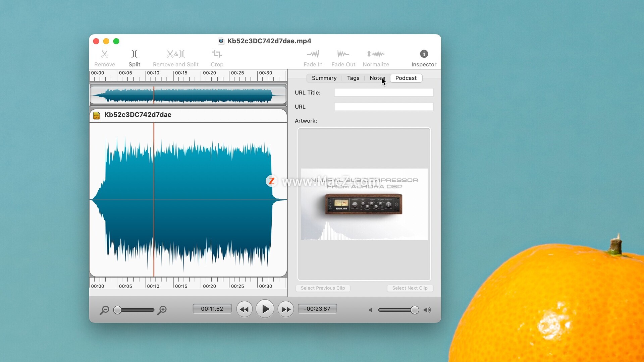Apply Fade In effect

313,58
